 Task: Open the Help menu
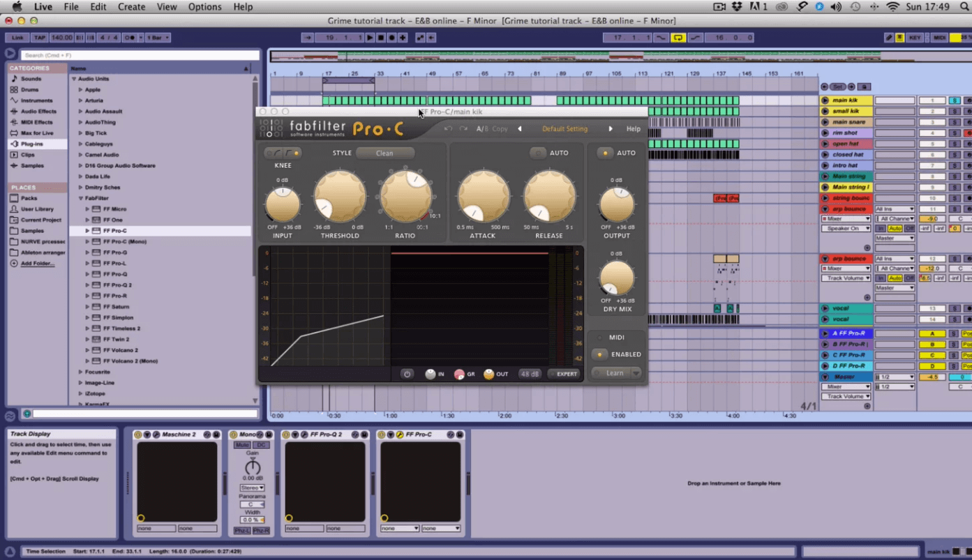click(x=243, y=7)
